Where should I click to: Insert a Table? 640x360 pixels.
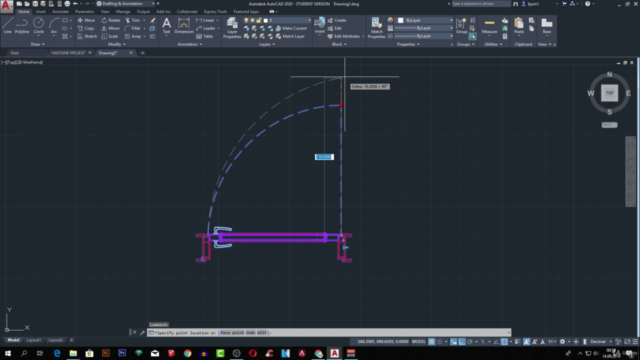204,36
